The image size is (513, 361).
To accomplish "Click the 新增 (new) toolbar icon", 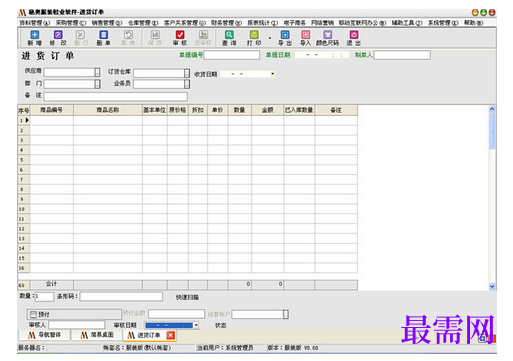I will pos(35,35).
